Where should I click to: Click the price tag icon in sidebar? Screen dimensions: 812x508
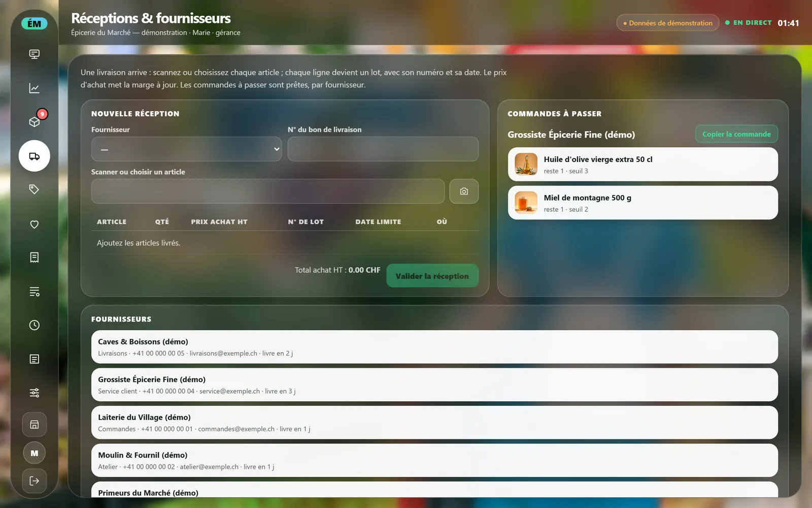click(34, 189)
